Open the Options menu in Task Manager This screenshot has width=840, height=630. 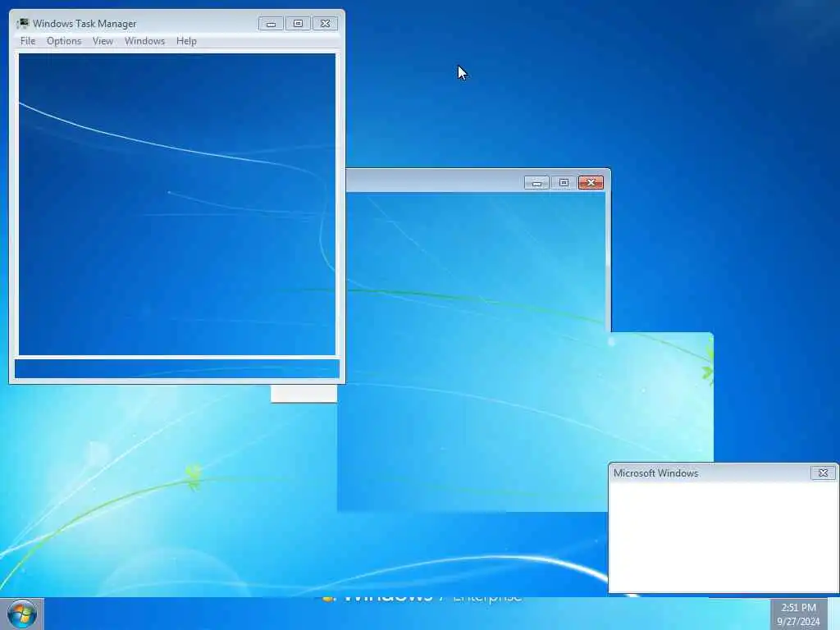64,41
